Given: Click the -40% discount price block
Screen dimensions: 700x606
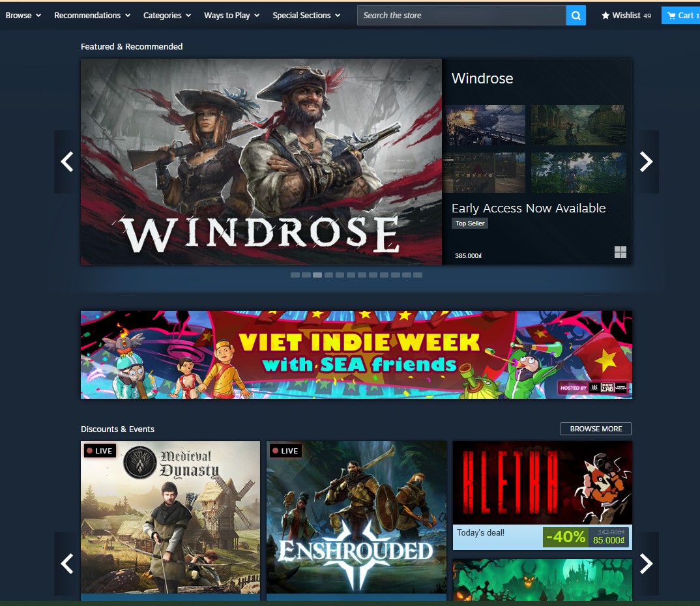Looking at the screenshot, I should click(x=586, y=538).
